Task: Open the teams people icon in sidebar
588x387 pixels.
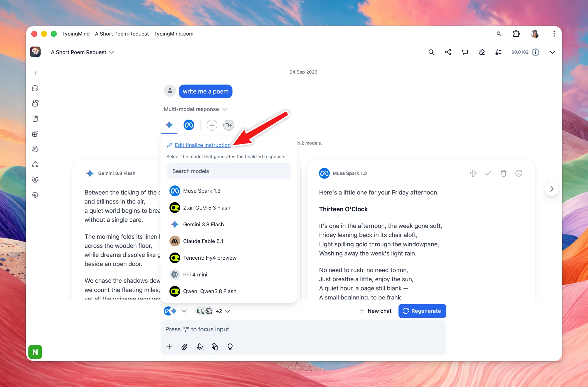Action: [x=35, y=180]
